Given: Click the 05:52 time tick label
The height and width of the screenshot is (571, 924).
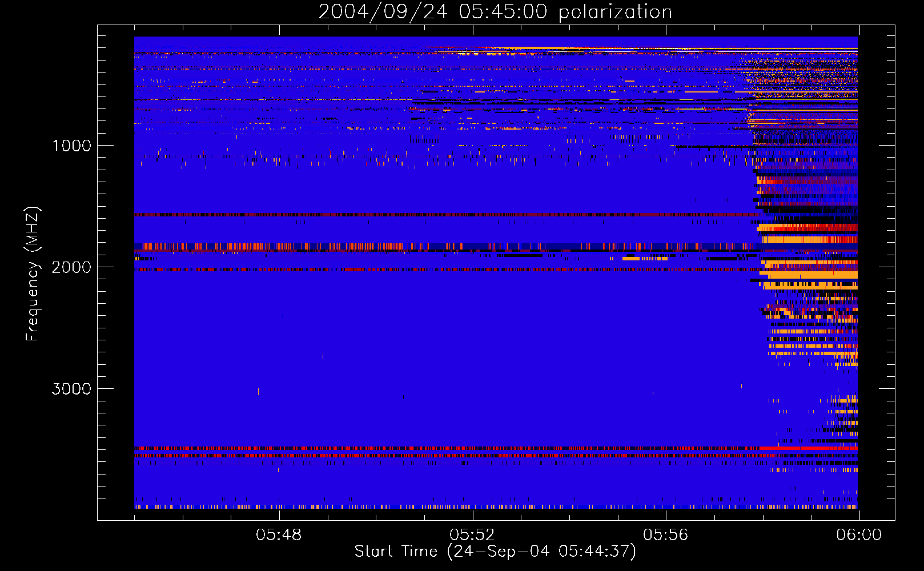Looking at the screenshot, I should [x=472, y=535].
